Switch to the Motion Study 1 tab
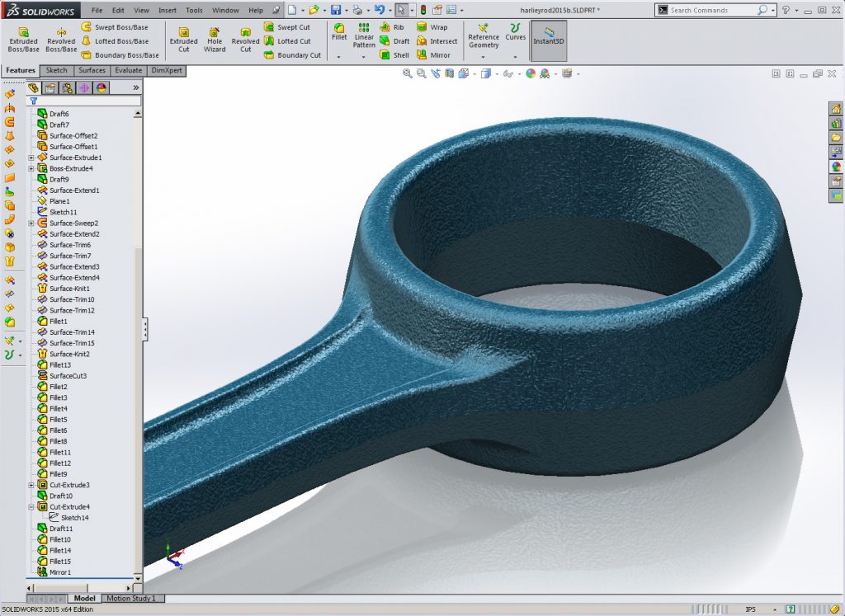This screenshot has width=845, height=616. click(x=132, y=599)
